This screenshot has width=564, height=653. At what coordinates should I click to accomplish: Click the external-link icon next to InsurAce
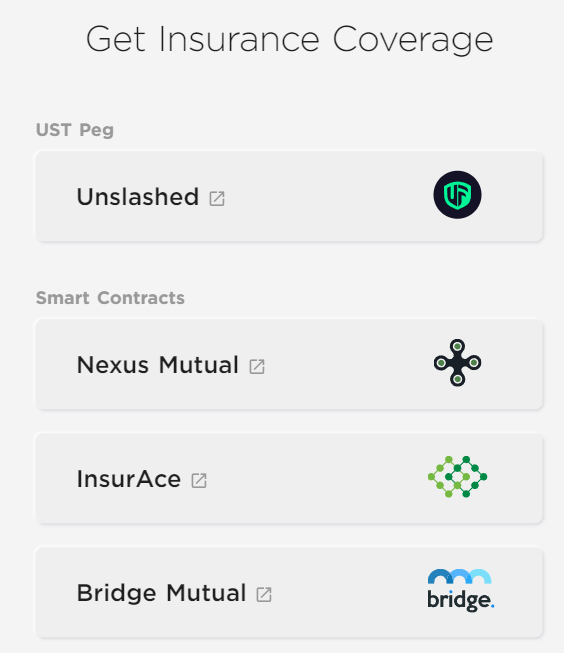click(199, 481)
